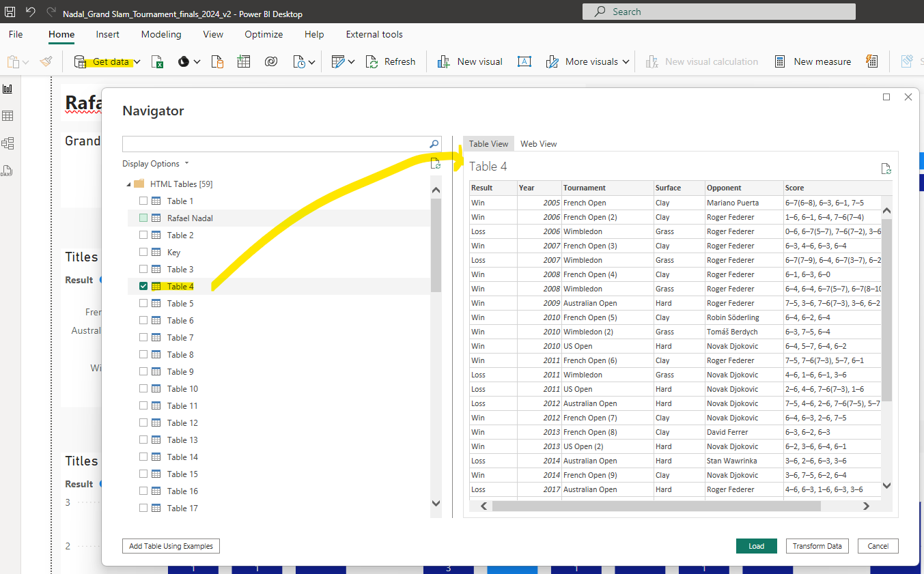The width and height of the screenshot is (924, 574).
Task: Switch to the Web View tab
Action: click(x=539, y=143)
